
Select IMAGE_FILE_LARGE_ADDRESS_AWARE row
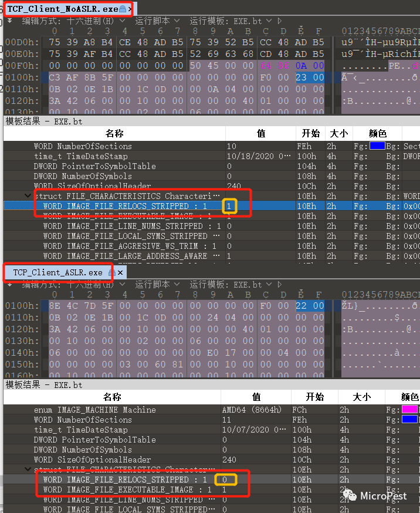coord(212,256)
